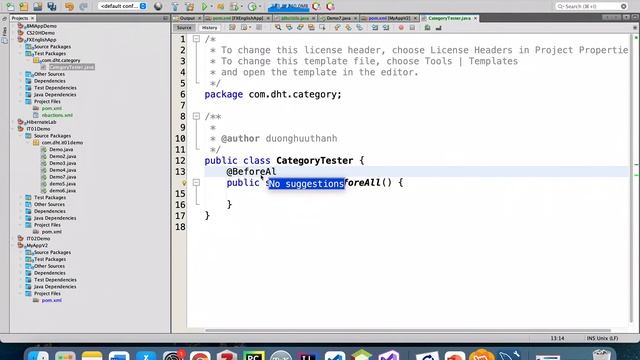Select Demo3.java in IT01Demo
The image size is (640, 360).
pos(62,163)
